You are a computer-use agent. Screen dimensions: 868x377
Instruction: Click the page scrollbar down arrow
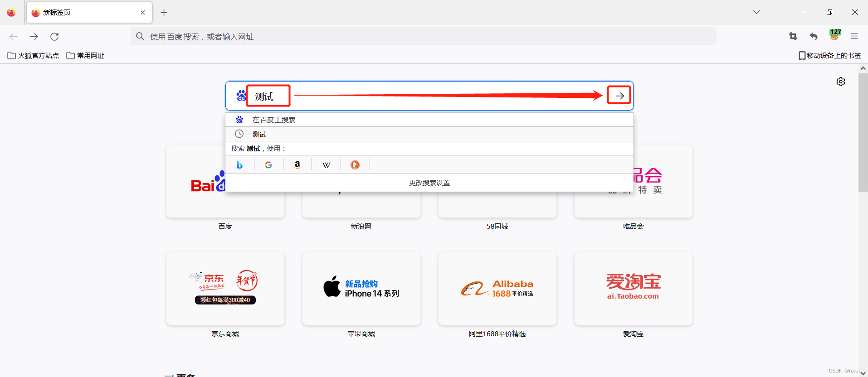coord(863,373)
